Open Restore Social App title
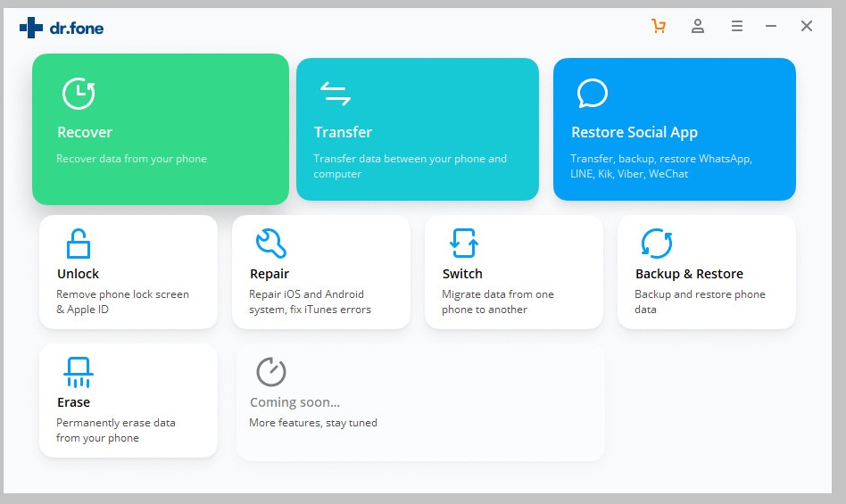The height and width of the screenshot is (504, 846). pos(634,133)
